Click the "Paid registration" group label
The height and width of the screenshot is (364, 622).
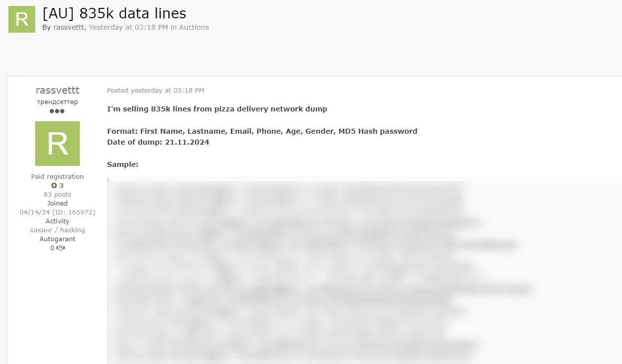coord(57,177)
